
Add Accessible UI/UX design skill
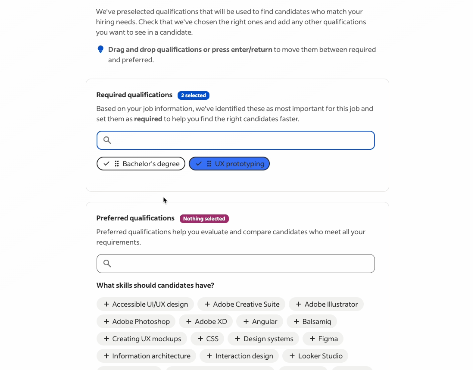click(x=145, y=304)
